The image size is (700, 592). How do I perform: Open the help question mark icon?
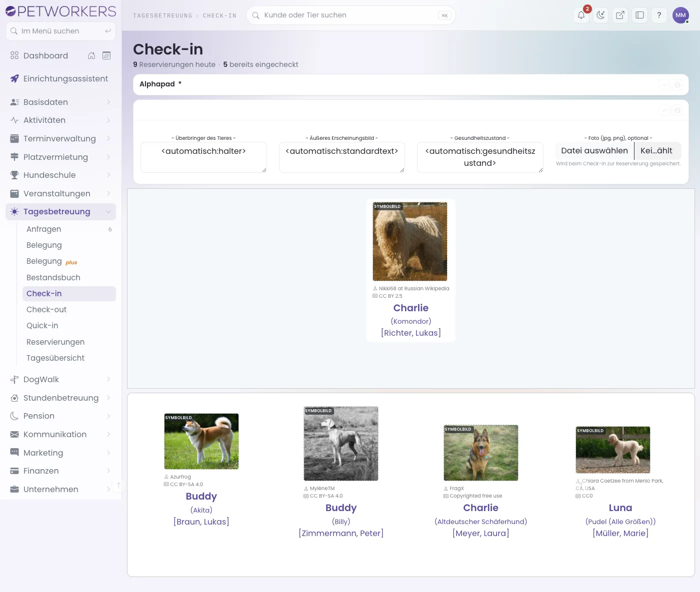point(659,15)
